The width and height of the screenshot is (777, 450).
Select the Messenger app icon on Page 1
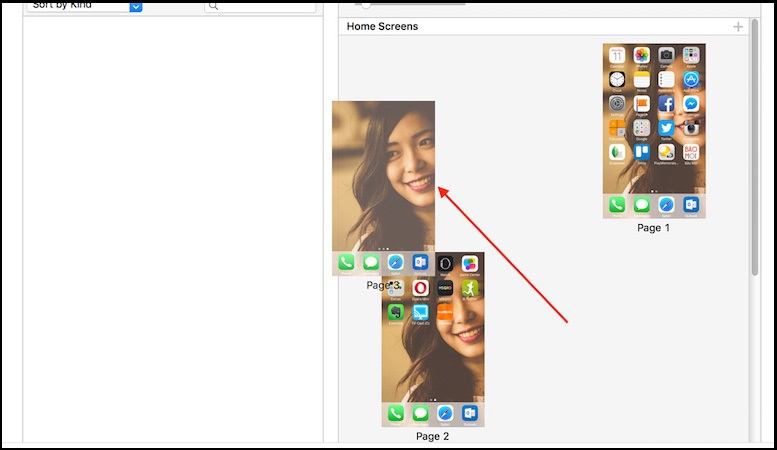point(691,104)
